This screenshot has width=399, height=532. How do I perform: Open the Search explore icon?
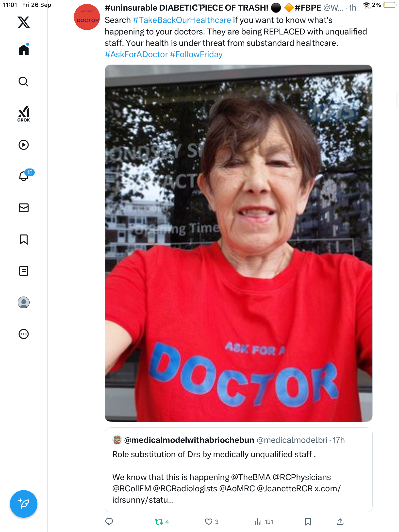[x=24, y=82]
